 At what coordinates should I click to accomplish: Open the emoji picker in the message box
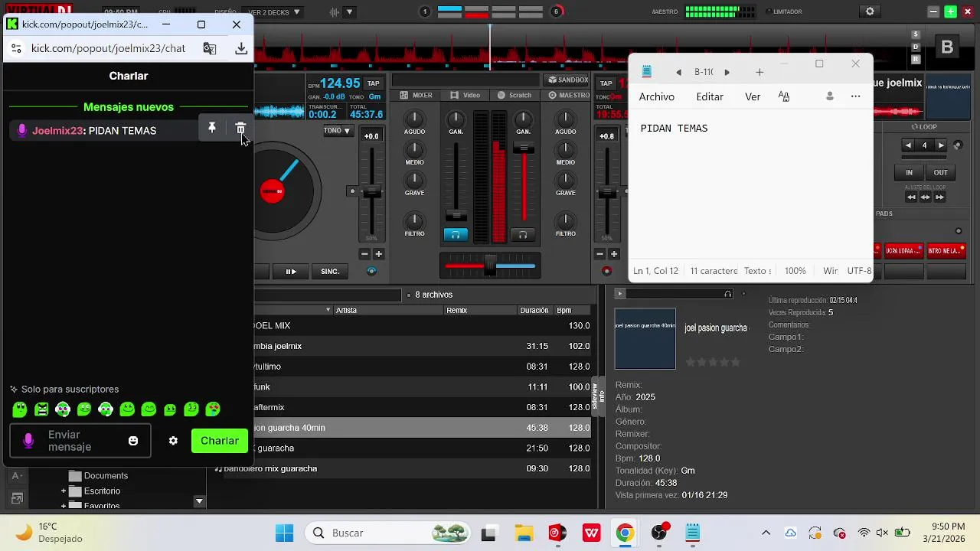click(133, 441)
